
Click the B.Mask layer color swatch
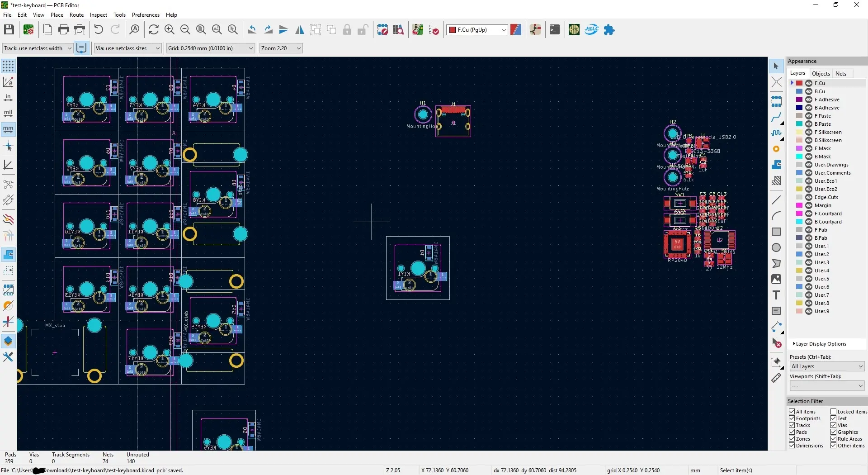pyautogui.click(x=799, y=157)
